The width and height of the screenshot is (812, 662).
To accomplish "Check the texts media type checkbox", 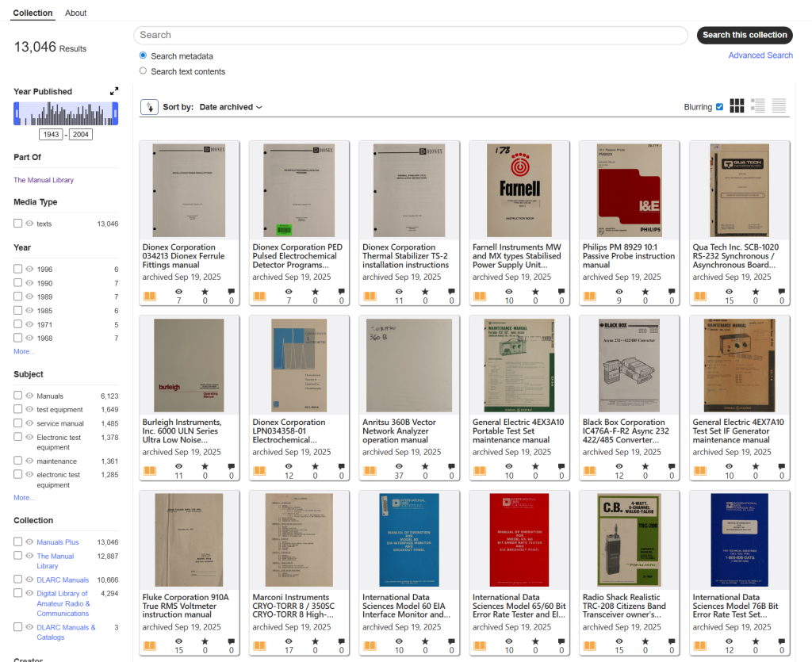I will (x=18, y=224).
